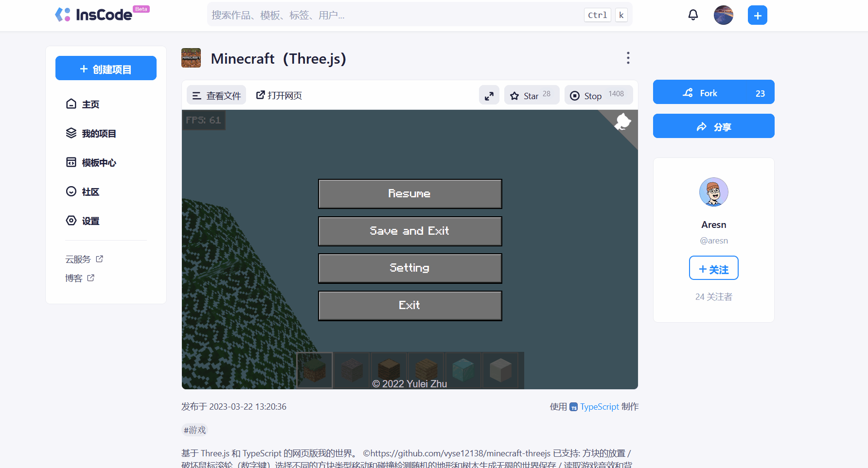Click the #游戏 tag

(195, 430)
